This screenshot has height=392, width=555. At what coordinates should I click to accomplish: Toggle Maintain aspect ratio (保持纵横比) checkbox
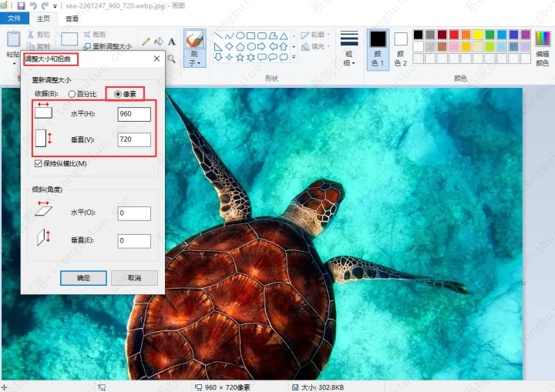pyautogui.click(x=39, y=163)
